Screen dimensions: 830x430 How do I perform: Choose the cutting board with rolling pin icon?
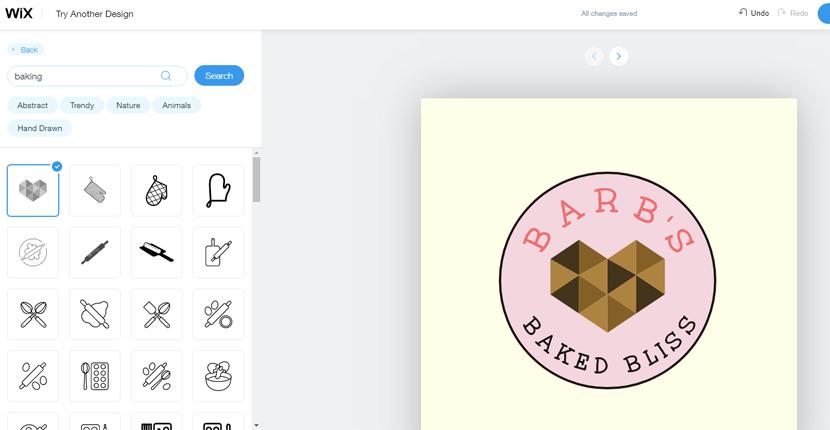click(x=218, y=252)
